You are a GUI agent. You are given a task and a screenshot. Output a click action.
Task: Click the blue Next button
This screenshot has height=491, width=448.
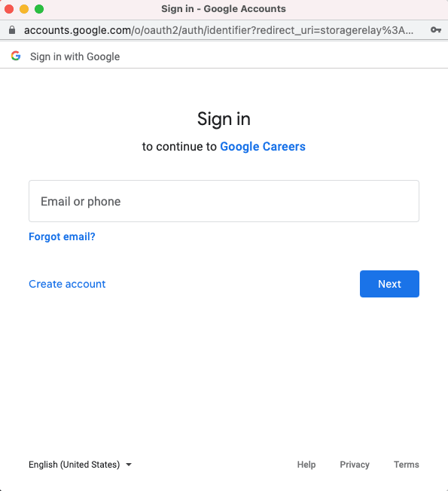389,284
